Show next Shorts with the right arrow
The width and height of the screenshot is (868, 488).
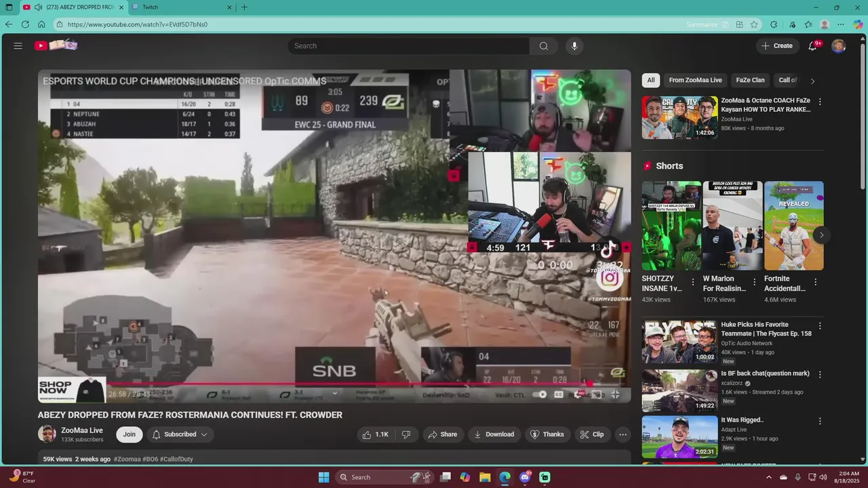coord(821,235)
